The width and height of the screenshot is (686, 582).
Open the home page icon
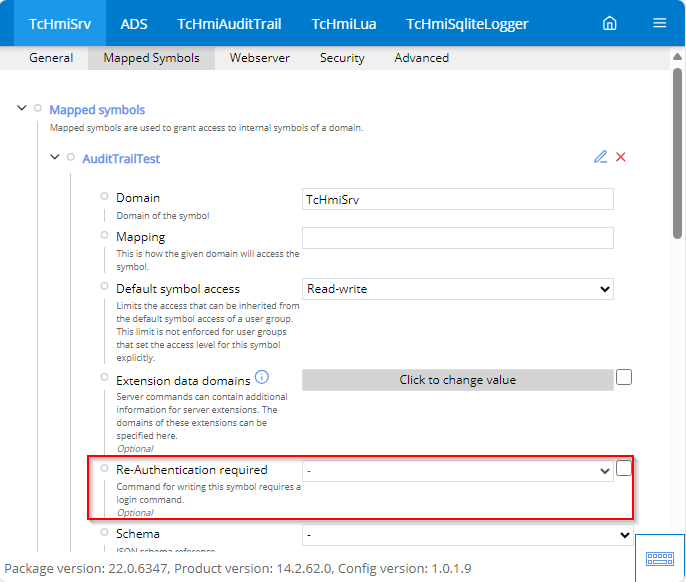tap(609, 23)
